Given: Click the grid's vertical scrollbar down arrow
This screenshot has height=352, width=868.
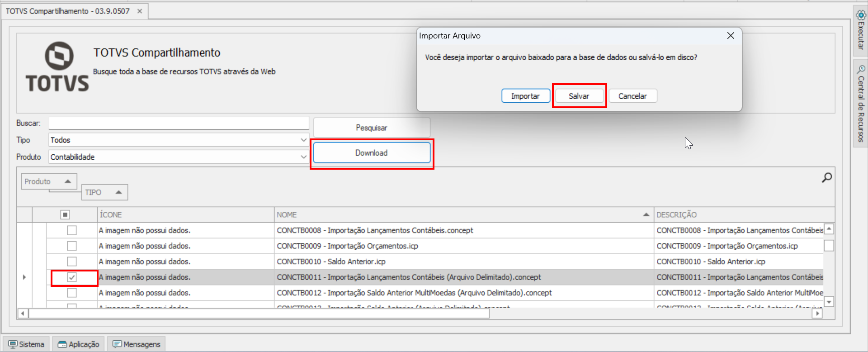Looking at the screenshot, I should click(x=829, y=302).
